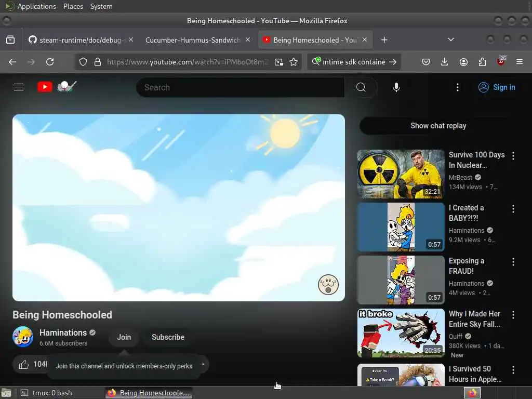Show chat replay panel
This screenshot has width=532, height=399.
coord(438,126)
